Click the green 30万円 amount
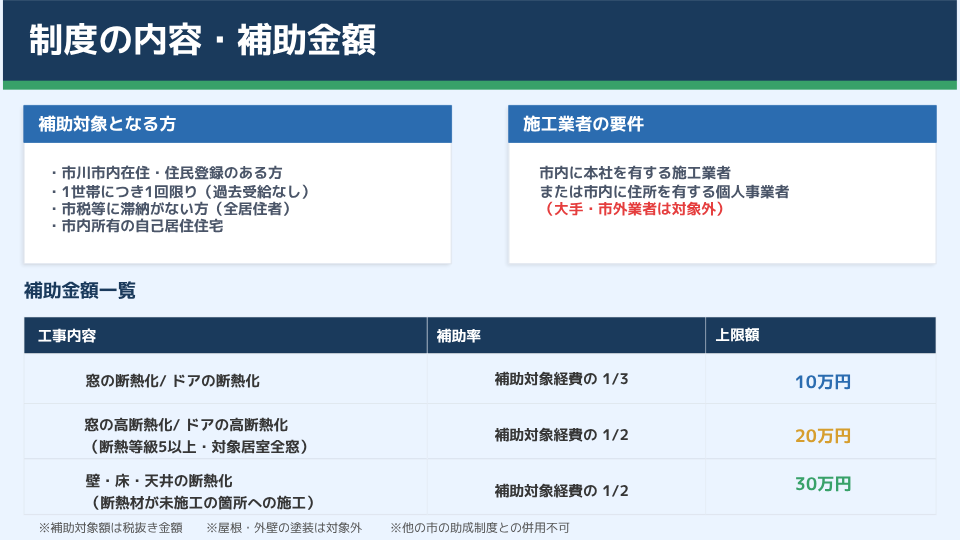This screenshot has width=960, height=540. coord(822,484)
